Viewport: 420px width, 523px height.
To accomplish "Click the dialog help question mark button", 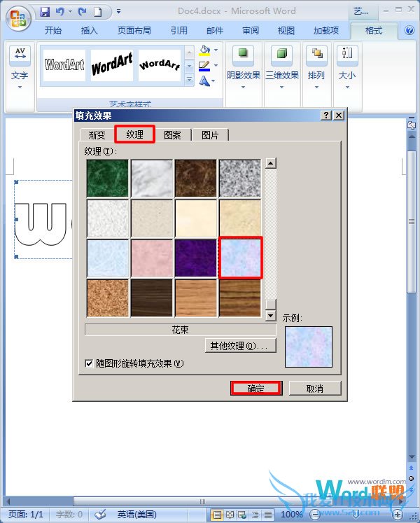I will (x=326, y=116).
